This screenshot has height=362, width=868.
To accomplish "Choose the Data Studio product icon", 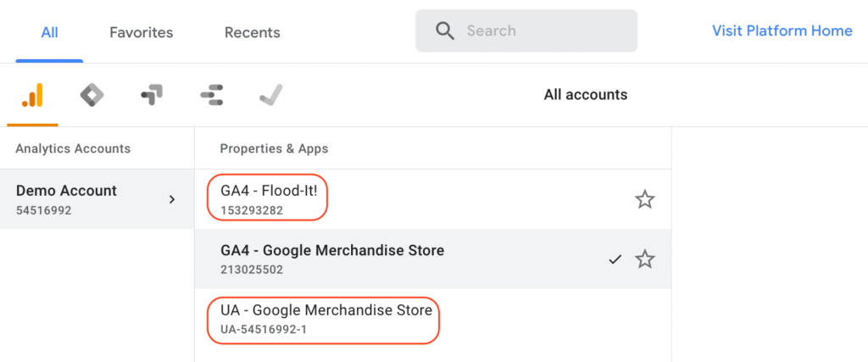I will [211, 95].
